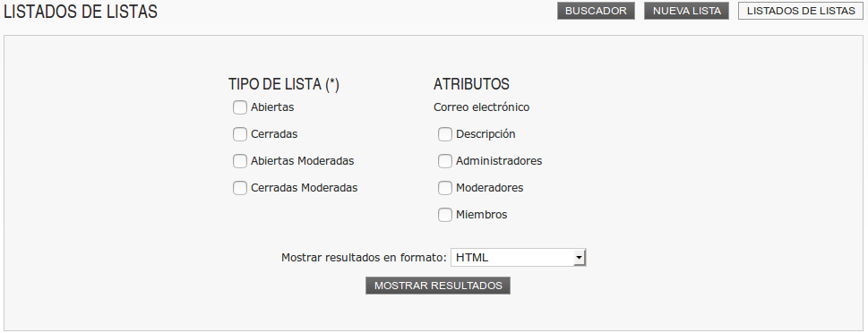Image resolution: width=868 pixels, height=333 pixels.
Task: Click the Cerradas Moderadas label
Action: pos(304,187)
